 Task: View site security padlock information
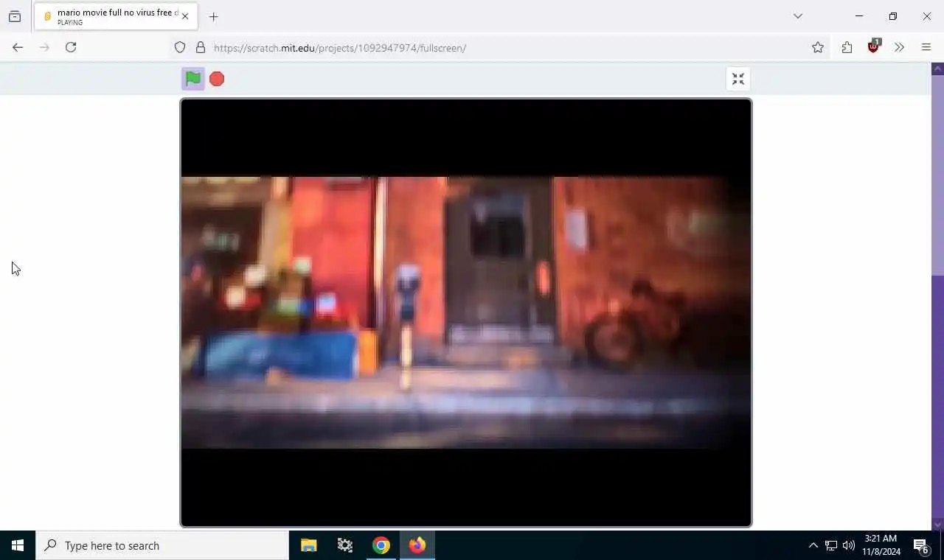tap(201, 48)
